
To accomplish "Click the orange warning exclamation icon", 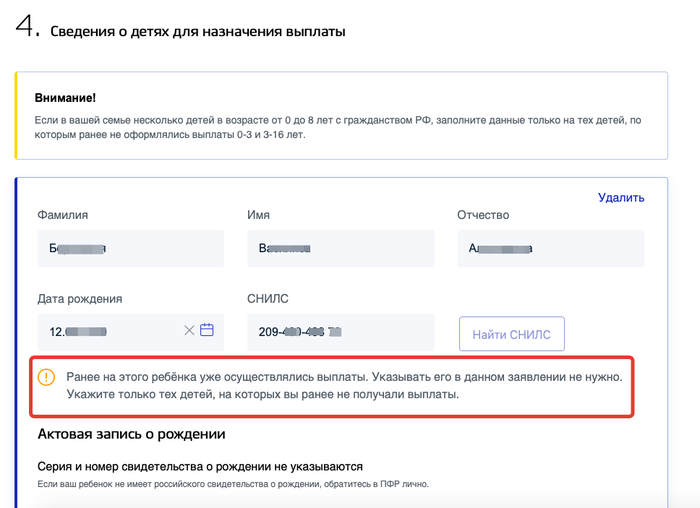I will (x=46, y=377).
